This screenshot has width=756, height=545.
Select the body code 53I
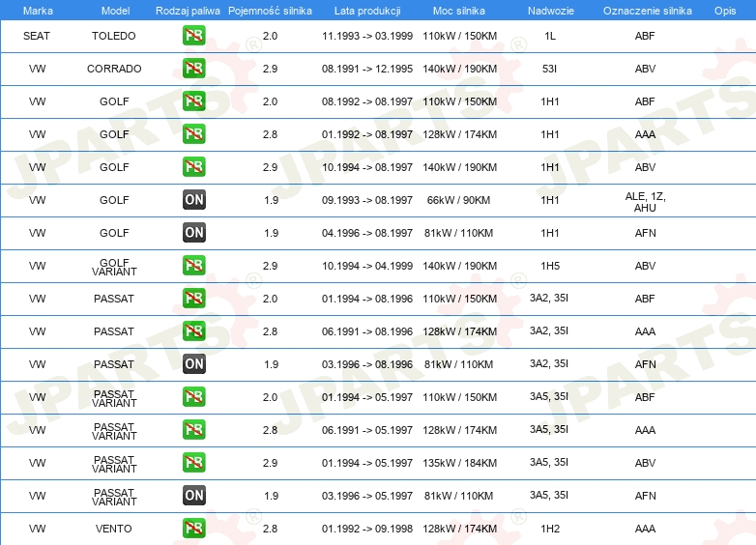(x=550, y=69)
